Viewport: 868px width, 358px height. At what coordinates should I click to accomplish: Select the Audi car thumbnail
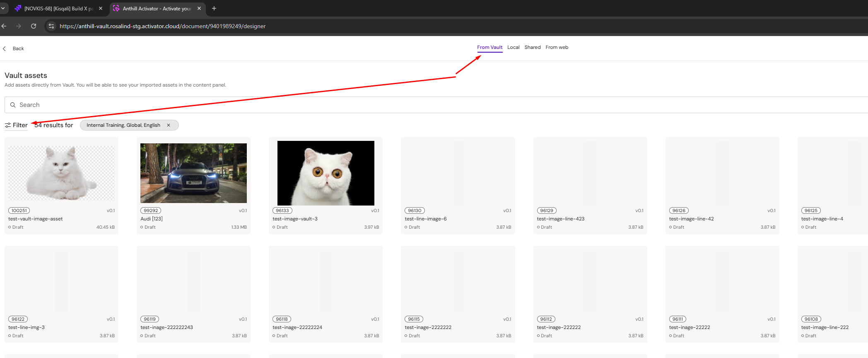click(193, 173)
